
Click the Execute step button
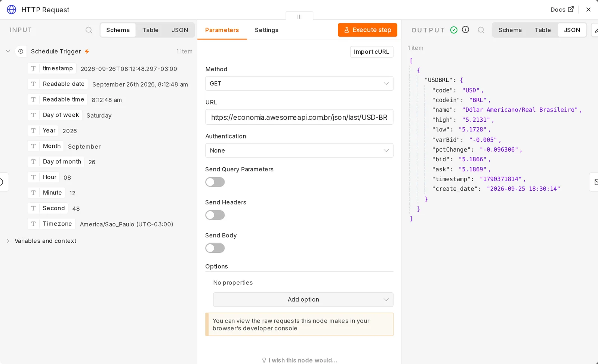367,30
